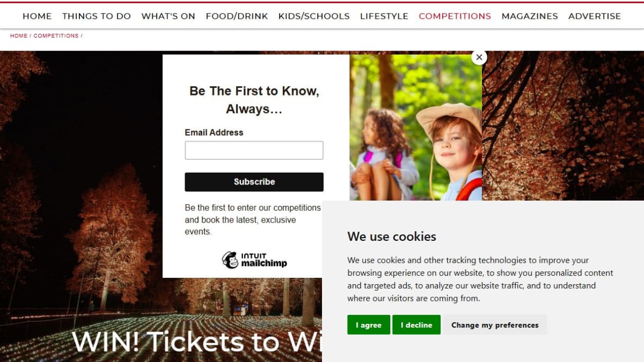Go to the ADVERTISE page
Viewport: 644px width, 362px height.
(595, 16)
